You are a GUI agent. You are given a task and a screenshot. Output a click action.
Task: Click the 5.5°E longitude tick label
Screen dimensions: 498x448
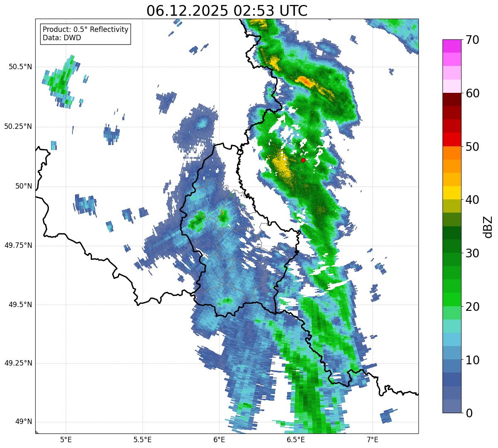[x=143, y=439]
